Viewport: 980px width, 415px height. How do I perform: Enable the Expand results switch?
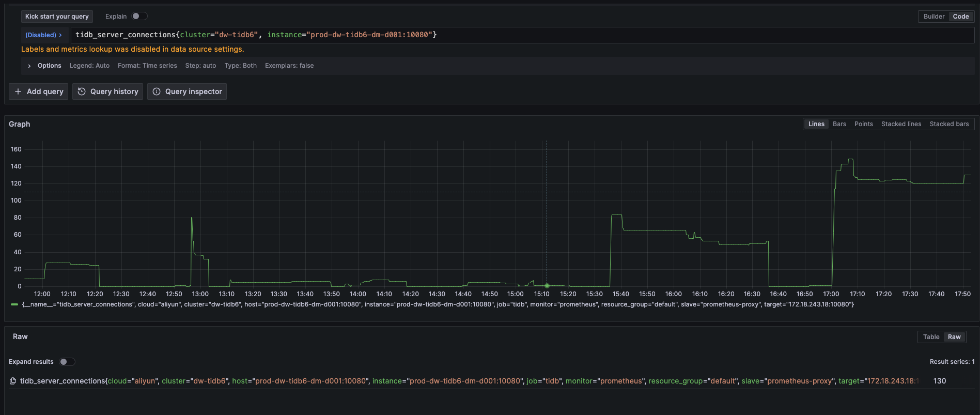pos(67,362)
